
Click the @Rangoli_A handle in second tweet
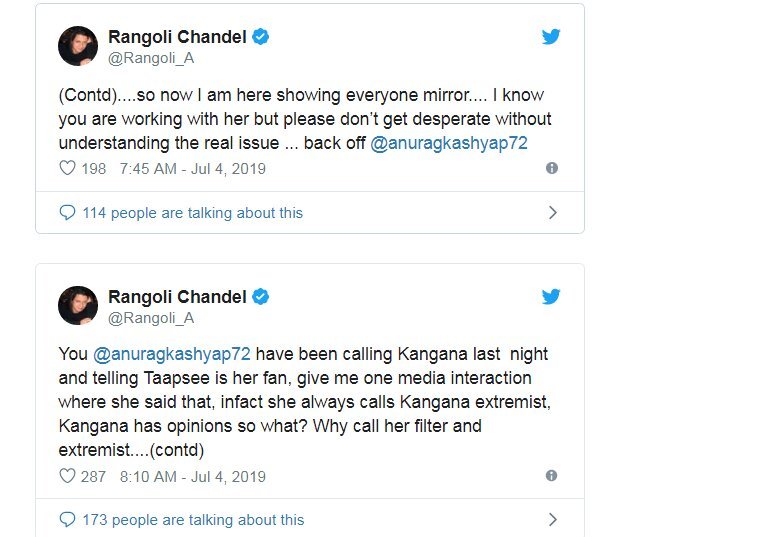[151, 318]
